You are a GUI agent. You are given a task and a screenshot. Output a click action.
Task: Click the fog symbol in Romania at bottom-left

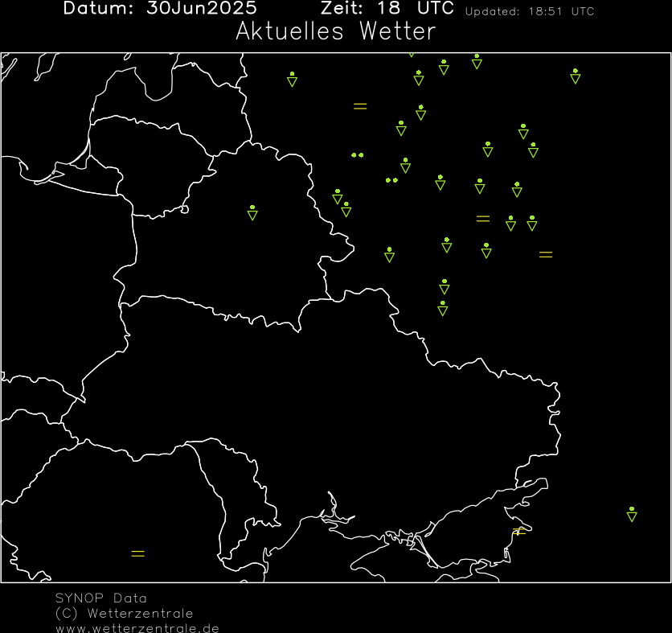click(138, 553)
